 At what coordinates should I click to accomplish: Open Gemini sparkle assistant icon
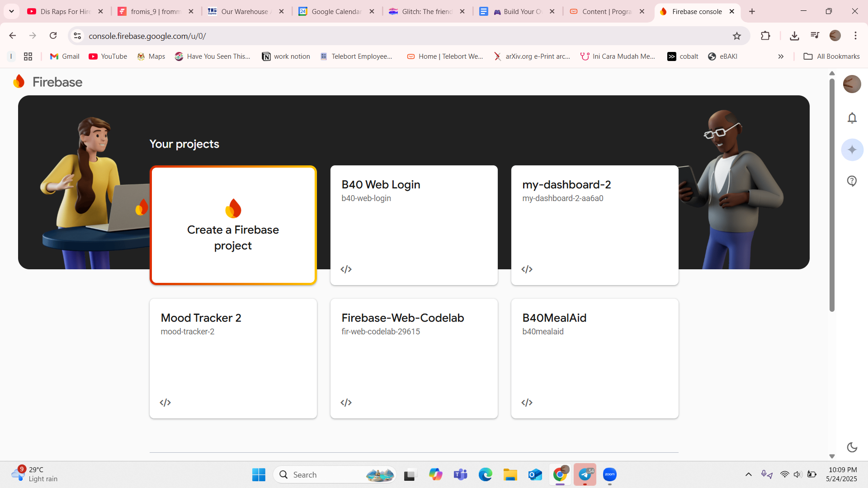click(852, 150)
